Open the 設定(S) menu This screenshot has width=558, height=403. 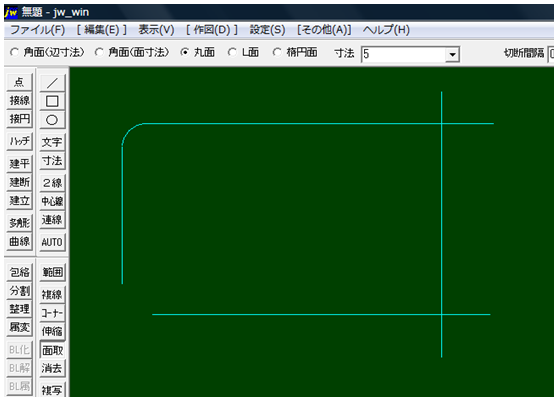(267, 30)
